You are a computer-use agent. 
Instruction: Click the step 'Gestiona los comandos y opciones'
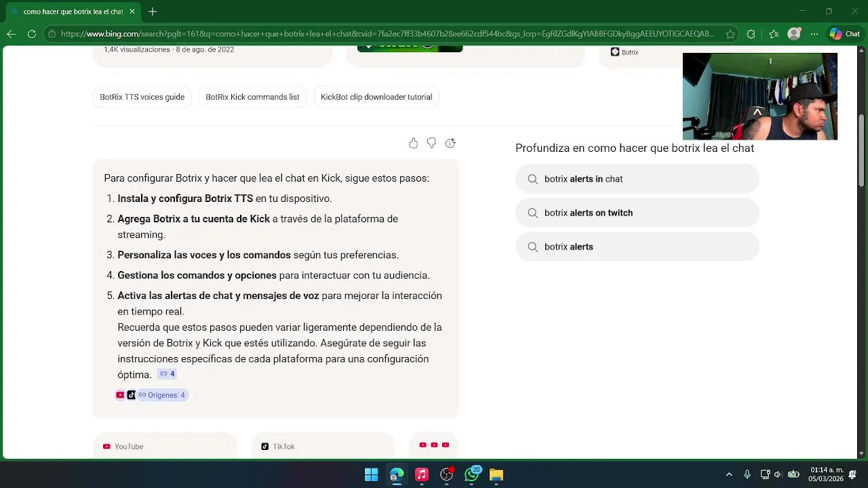pos(197,275)
